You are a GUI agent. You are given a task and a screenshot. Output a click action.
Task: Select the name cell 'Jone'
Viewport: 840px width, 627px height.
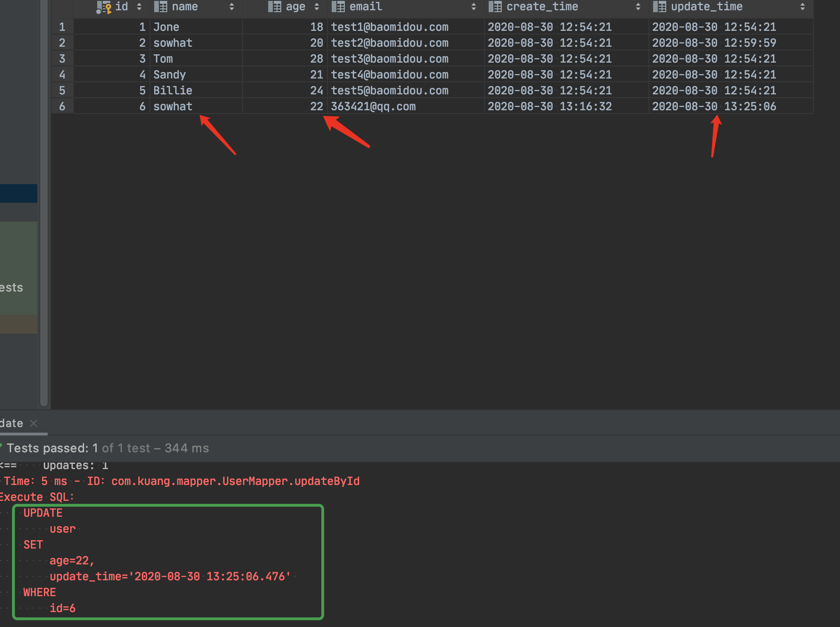click(x=196, y=27)
